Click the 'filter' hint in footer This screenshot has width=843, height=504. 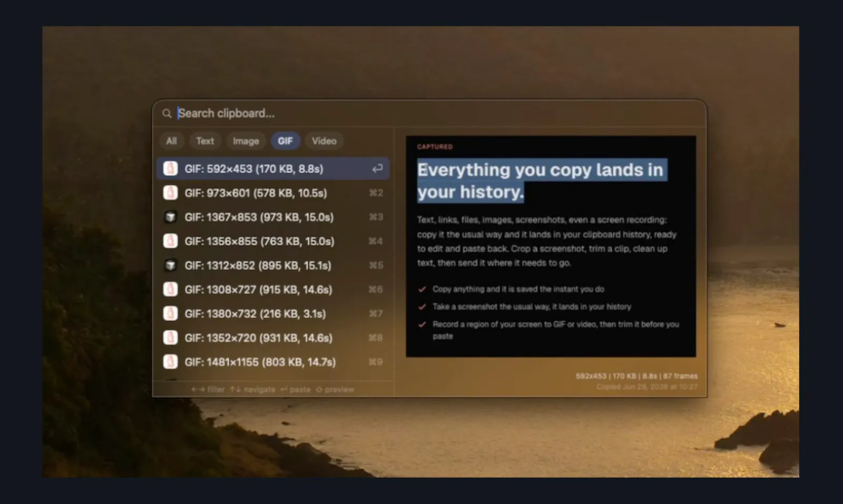(208, 390)
